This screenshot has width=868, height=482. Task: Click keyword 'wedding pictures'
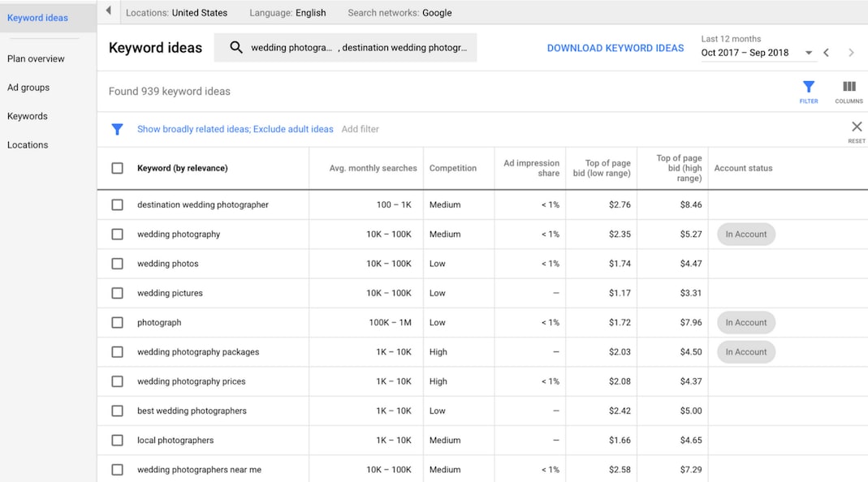[170, 293]
